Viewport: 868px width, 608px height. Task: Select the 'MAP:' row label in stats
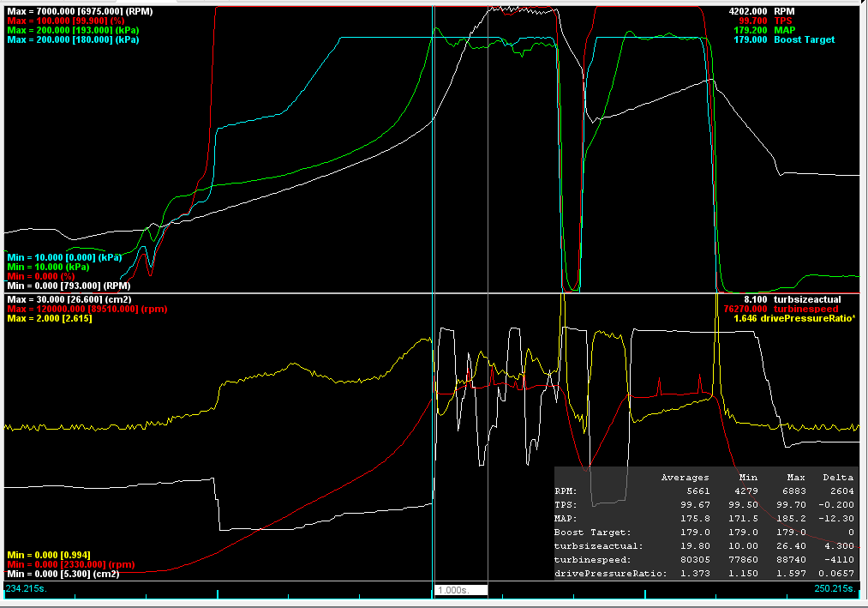tap(566, 519)
